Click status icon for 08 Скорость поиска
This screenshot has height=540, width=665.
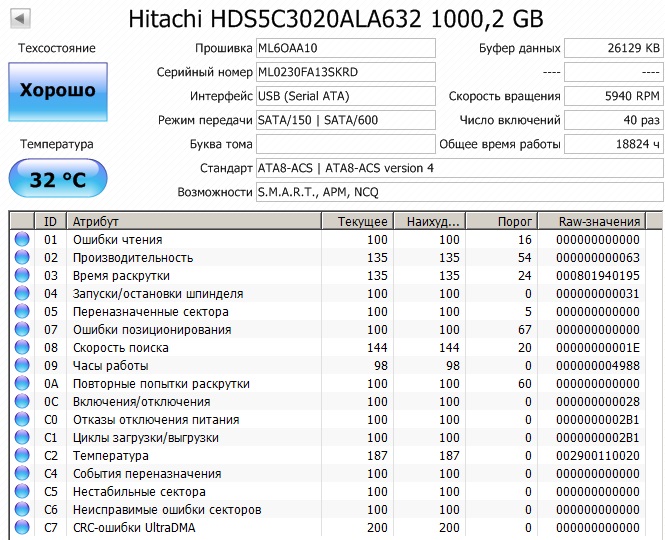[22, 347]
